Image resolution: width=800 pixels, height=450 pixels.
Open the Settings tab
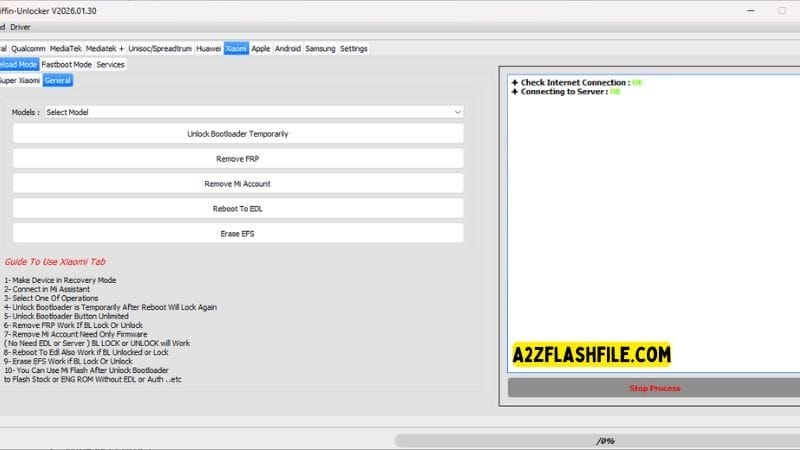(x=354, y=48)
